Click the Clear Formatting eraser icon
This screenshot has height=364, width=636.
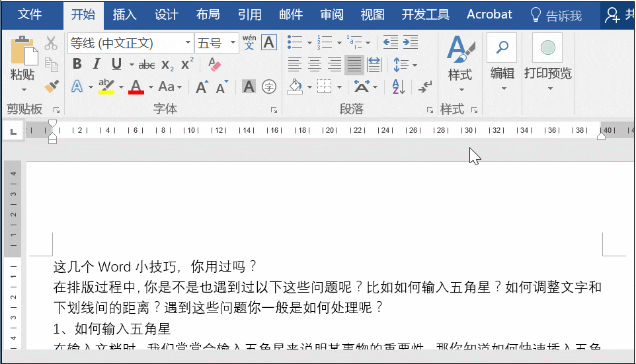tap(214, 65)
